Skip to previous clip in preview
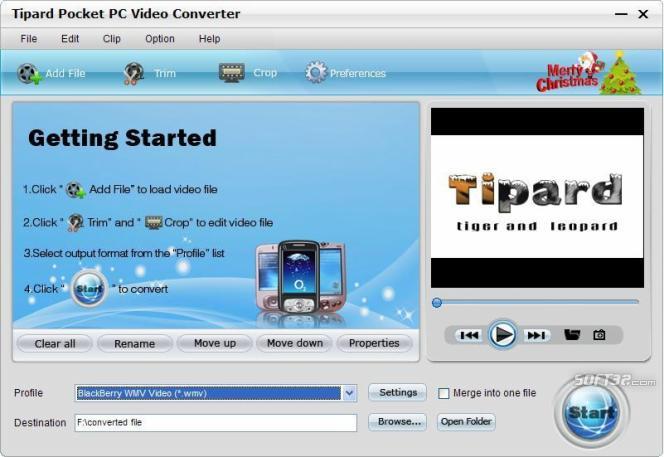 click(x=469, y=335)
